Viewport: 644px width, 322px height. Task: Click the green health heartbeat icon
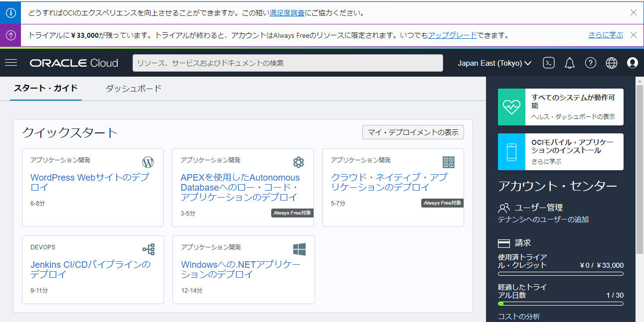point(511,107)
